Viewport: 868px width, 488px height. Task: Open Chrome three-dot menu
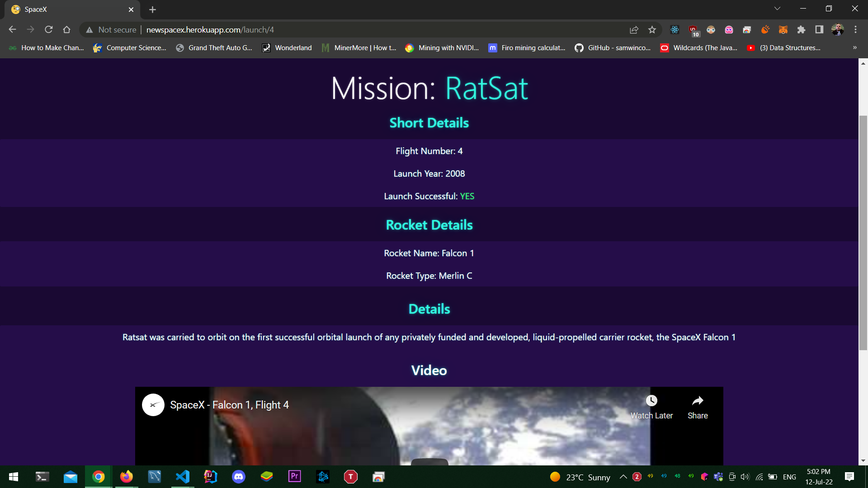pos(855,30)
